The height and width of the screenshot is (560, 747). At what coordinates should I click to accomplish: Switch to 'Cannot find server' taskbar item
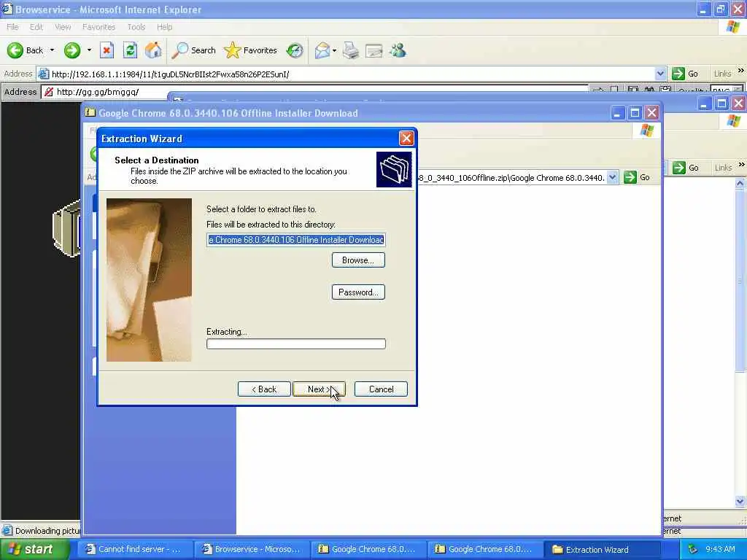[x=135, y=549]
